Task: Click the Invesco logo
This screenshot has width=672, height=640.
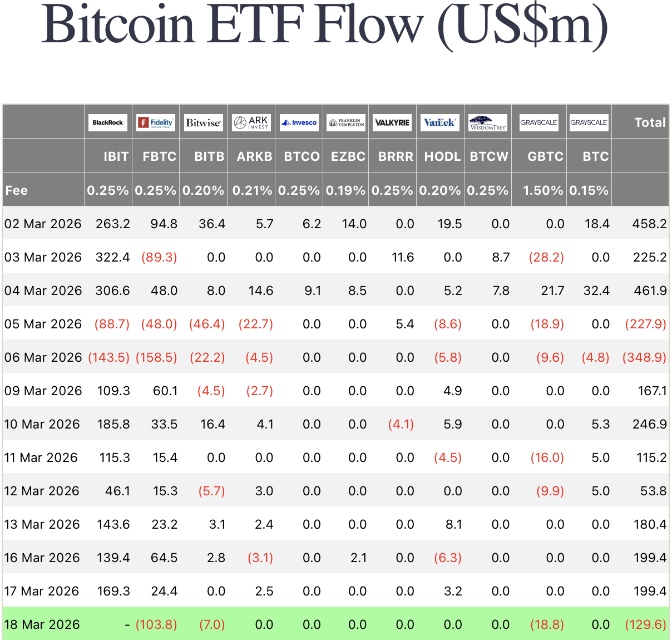Action: tap(299, 122)
